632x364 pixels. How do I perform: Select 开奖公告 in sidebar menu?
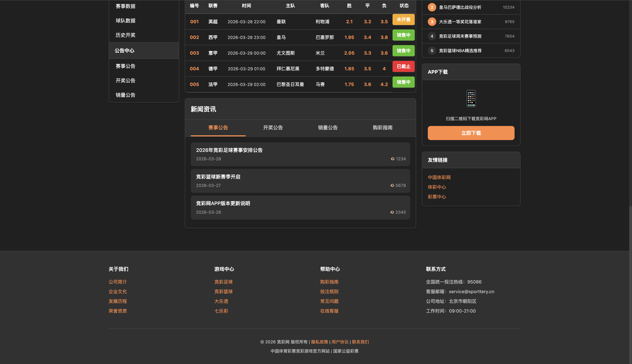tap(125, 81)
